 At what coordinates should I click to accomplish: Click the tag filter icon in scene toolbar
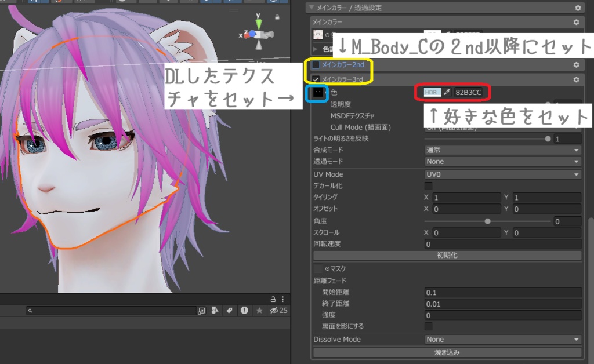(230, 311)
